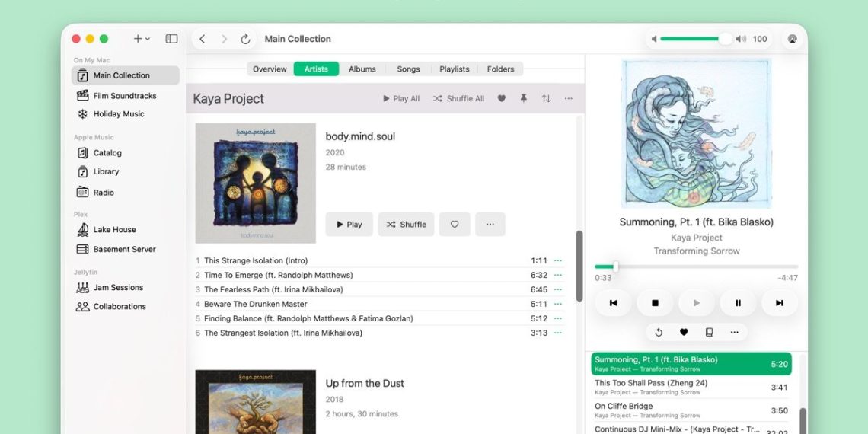Open the add (+) dropdown menu
The height and width of the screenshot is (434, 868).
(x=142, y=39)
